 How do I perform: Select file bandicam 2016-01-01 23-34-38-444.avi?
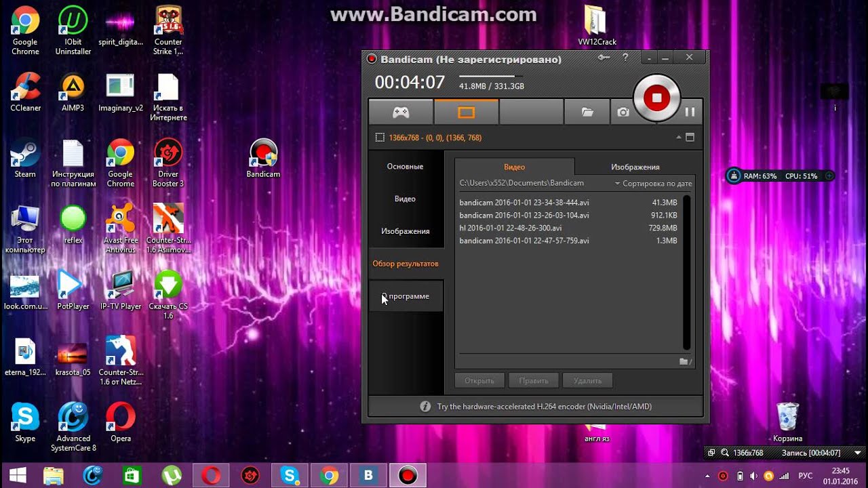(569, 203)
